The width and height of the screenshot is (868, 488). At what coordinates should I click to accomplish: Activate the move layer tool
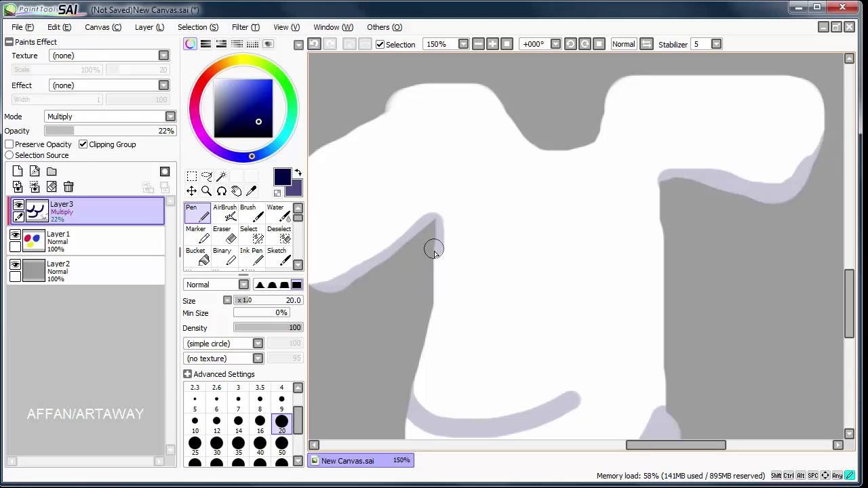[192, 191]
